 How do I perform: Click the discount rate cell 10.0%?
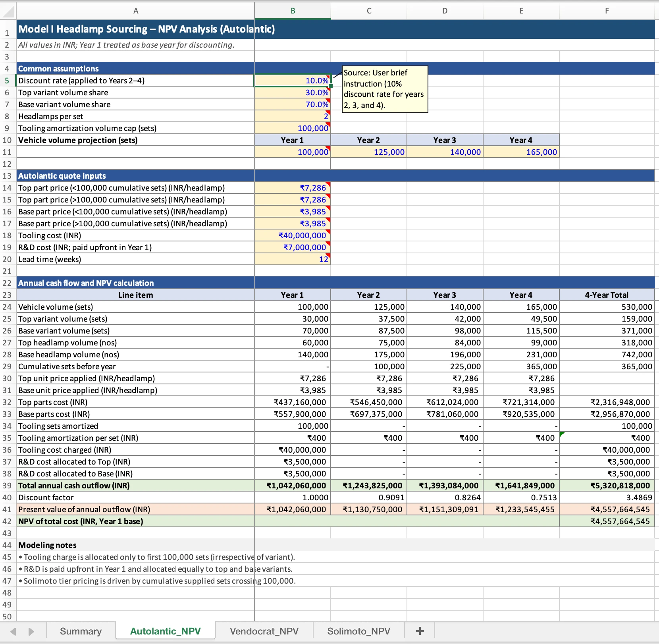pos(293,81)
